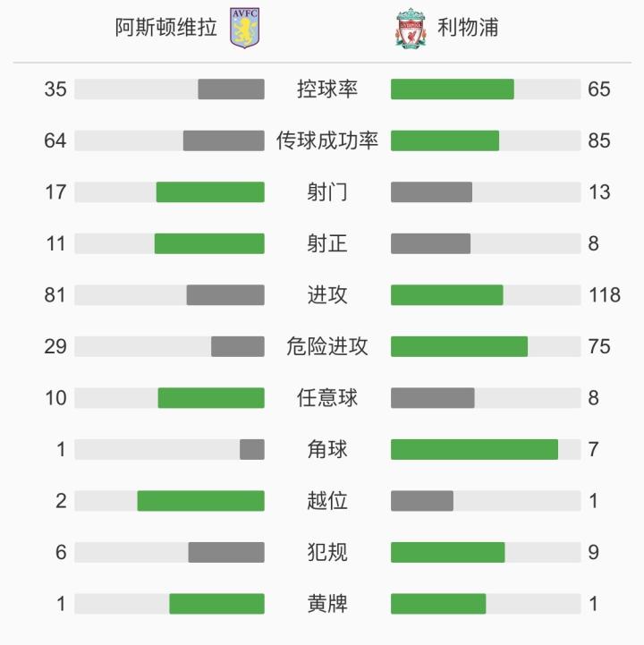644x645 pixels.
Task: Click the 越位 stat label
Action: [327, 501]
